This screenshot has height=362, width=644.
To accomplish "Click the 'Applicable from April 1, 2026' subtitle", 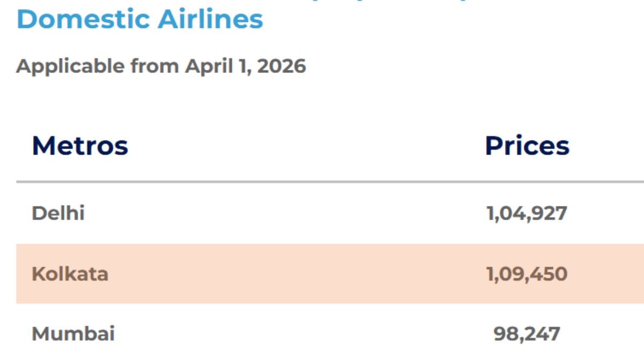I will coord(161,67).
